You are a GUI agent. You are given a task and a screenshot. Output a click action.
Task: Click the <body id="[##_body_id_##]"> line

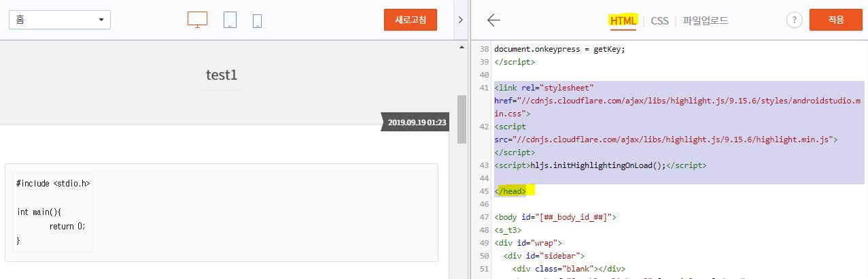(x=555, y=217)
